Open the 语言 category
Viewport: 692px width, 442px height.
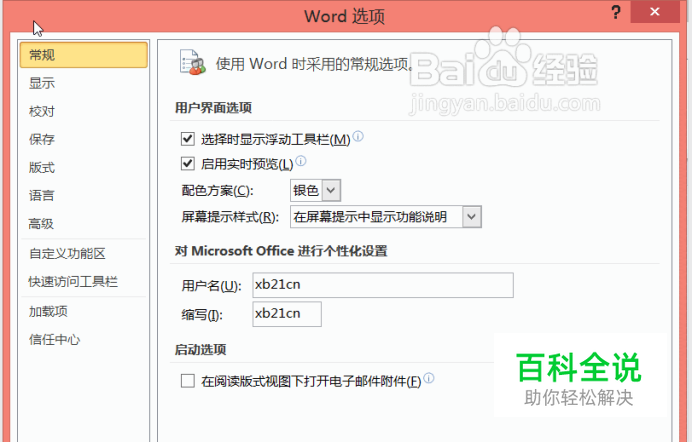[83, 195]
